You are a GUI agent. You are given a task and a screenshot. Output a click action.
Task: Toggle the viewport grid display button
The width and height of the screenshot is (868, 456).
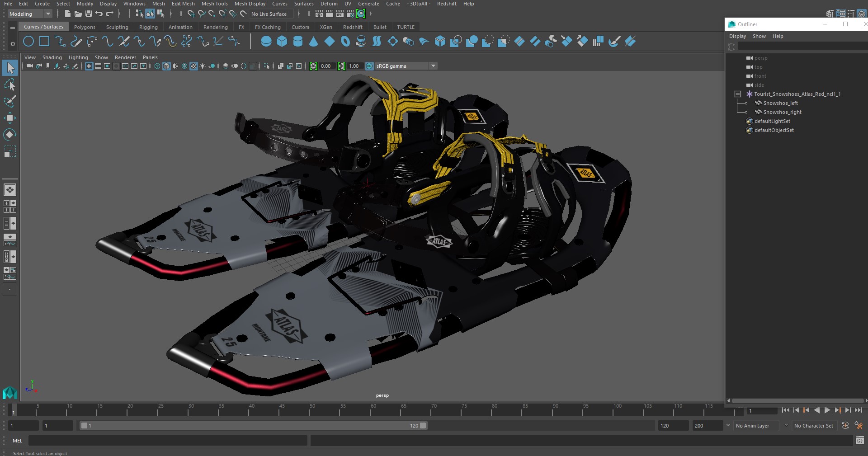coord(89,66)
